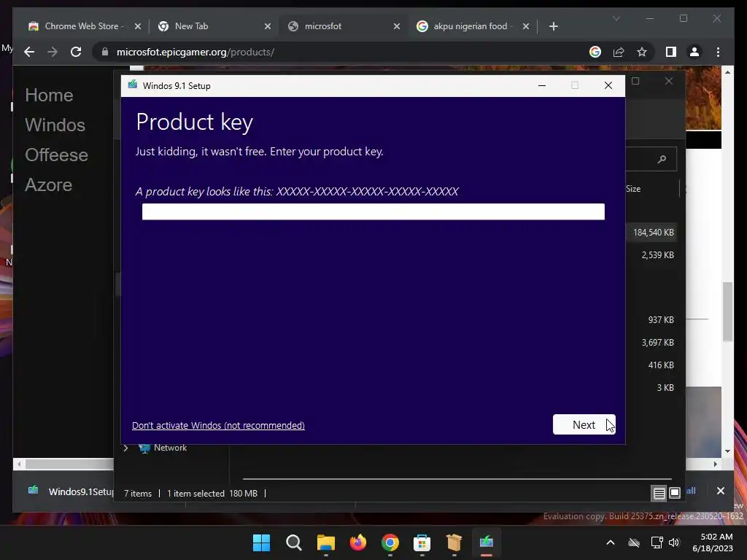Open network tray icon
This screenshot has height=560, width=747.
[x=657, y=542]
